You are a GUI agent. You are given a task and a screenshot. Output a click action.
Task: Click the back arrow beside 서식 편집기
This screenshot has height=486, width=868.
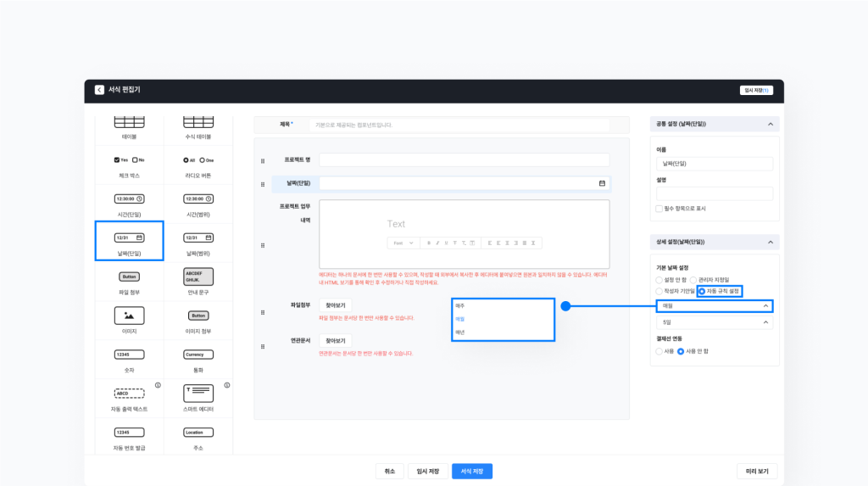tap(99, 90)
